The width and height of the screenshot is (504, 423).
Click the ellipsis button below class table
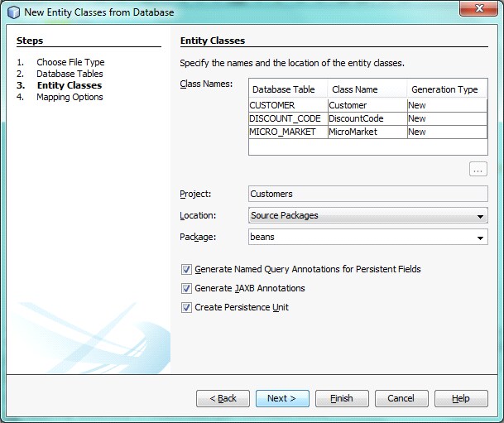click(x=478, y=170)
